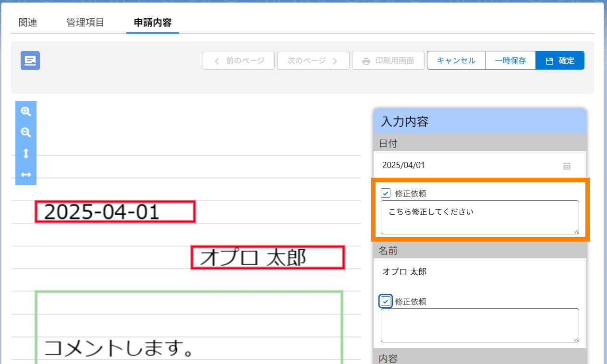Click the zoom in magnifier icon
Image resolution: width=607 pixels, height=364 pixels.
[x=26, y=111]
